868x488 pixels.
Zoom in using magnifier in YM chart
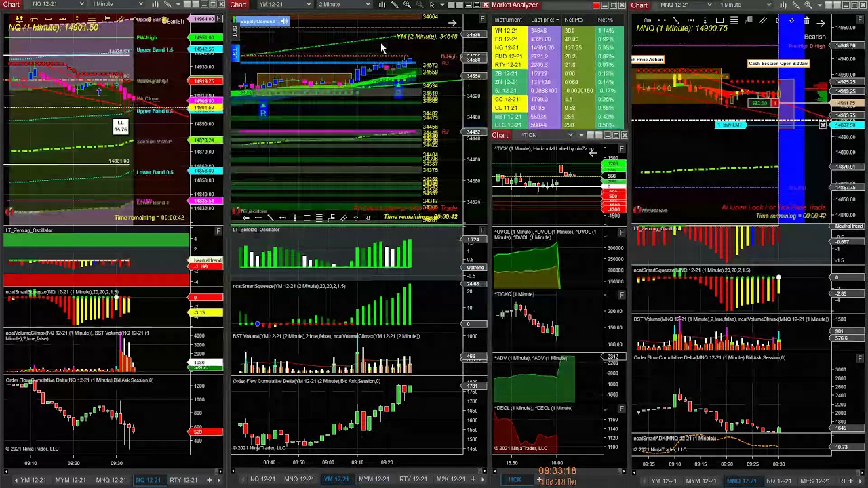click(407, 5)
